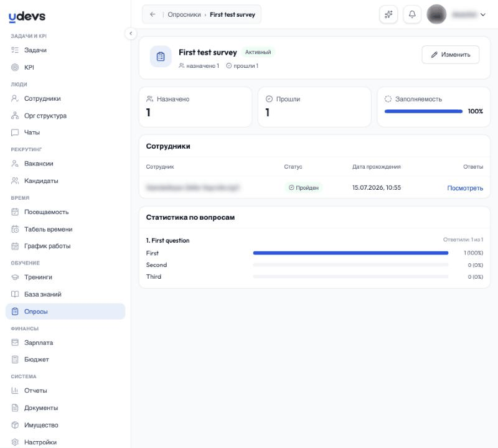Click Посмотреть to view answers

coord(465,188)
